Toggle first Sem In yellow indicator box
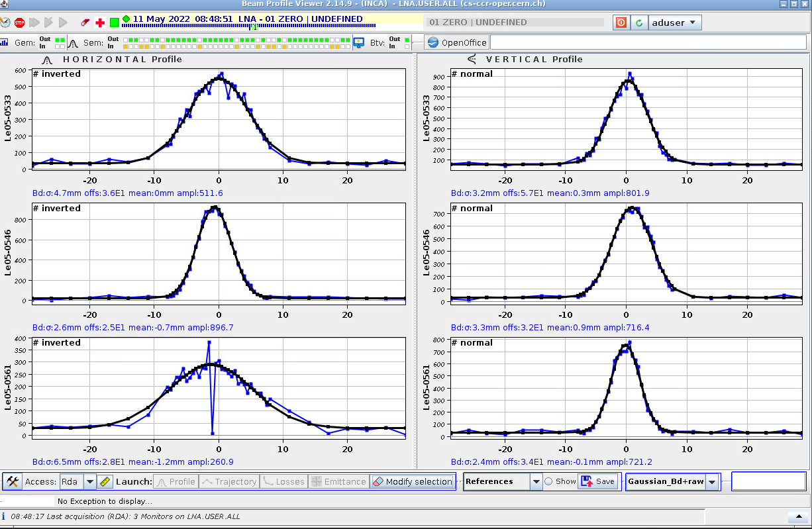 127,46
